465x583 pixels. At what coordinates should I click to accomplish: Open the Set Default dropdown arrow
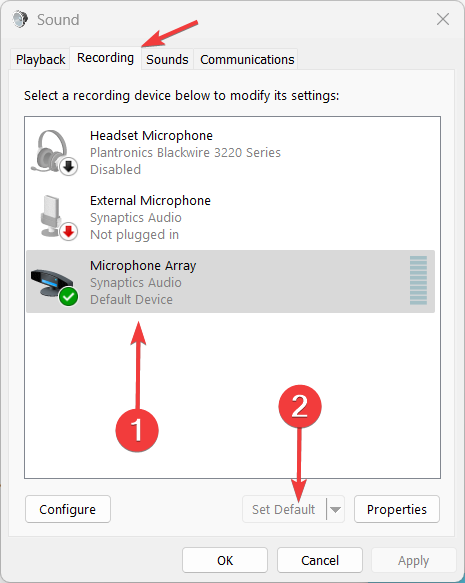(x=335, y=509)
